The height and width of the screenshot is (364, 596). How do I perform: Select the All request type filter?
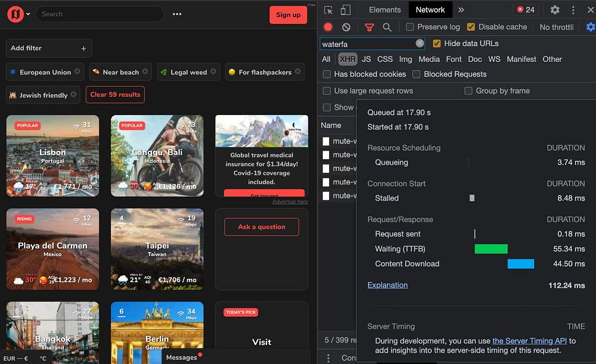[326, 59]
